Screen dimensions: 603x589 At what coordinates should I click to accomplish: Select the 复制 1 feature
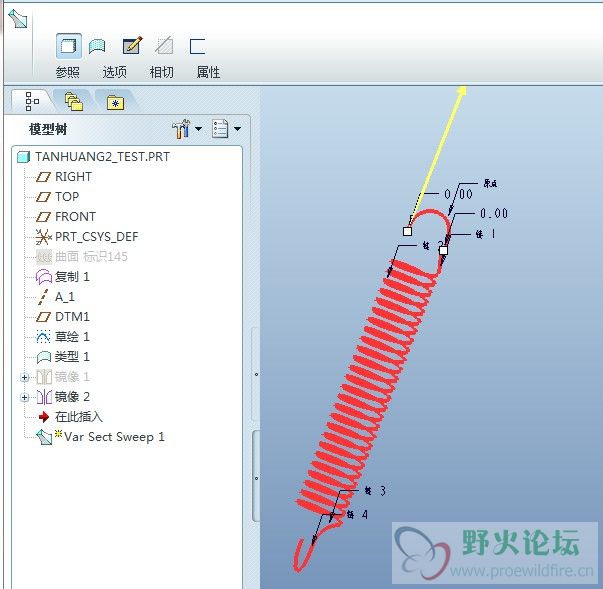[x=72, y=277]
